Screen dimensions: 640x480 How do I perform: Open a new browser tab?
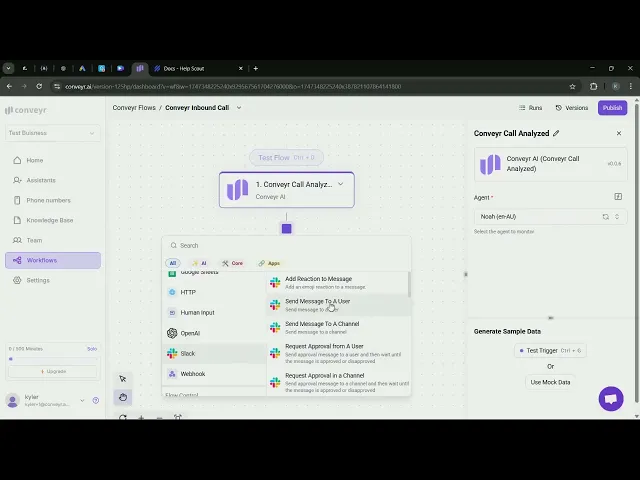point(256,69)
